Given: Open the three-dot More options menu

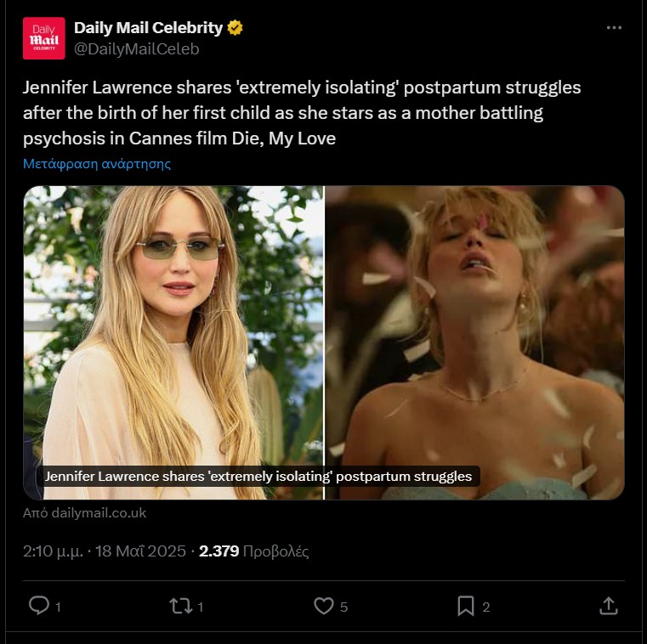Looking at the screenshot, I should (x=614, y=28).
